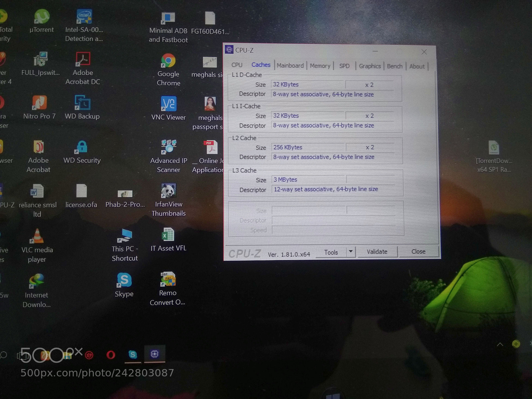532x399 pixels.
Task: Open Intel-SA-00 Detection desktop shortcut
Action: coord(84,25)
